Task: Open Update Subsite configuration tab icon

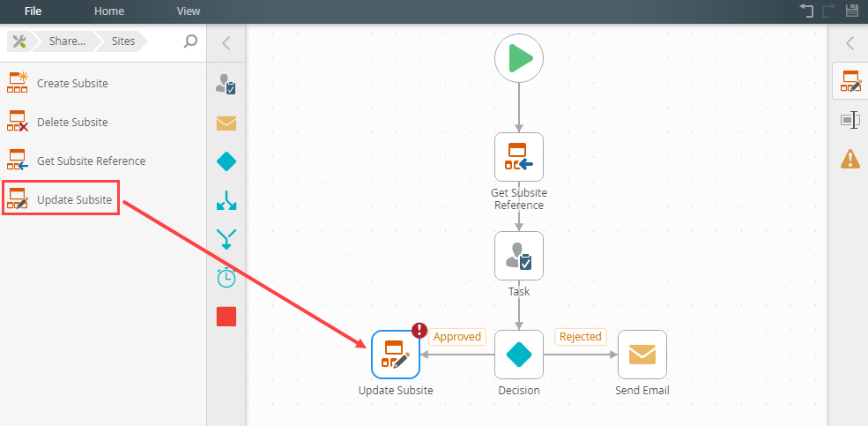Action: point(850,81)
